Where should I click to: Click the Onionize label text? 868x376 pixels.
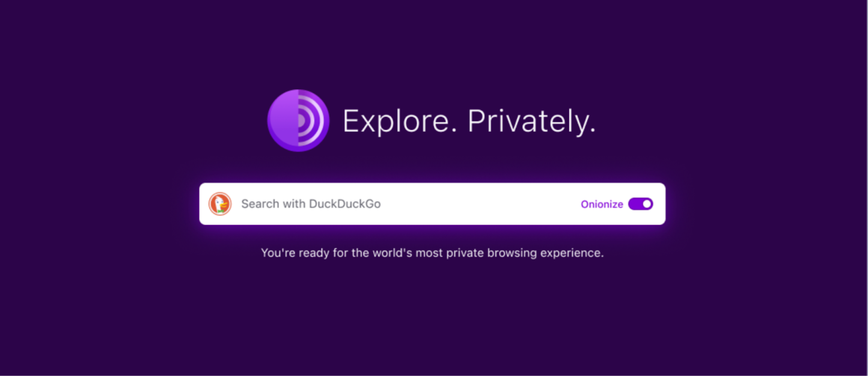[601, 204]
